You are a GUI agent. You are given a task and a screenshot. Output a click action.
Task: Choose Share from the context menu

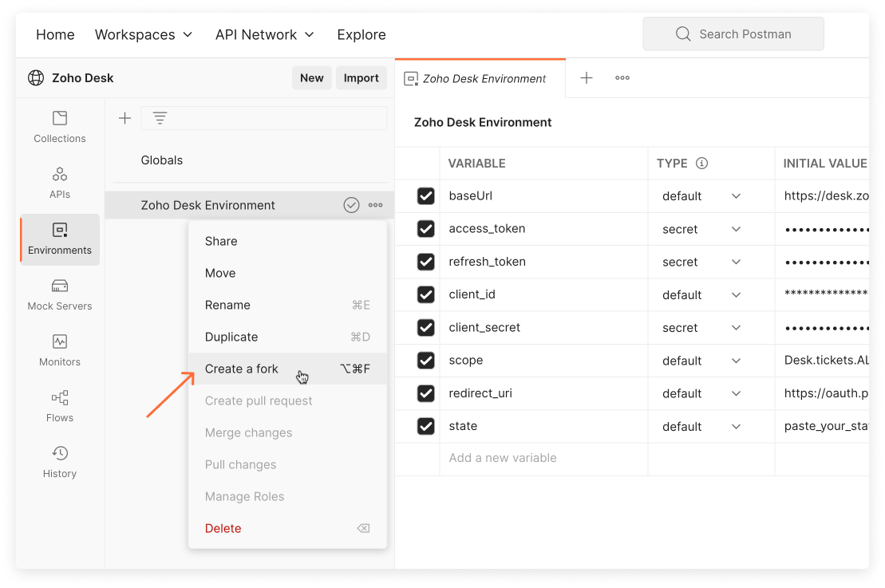(287, 241)
